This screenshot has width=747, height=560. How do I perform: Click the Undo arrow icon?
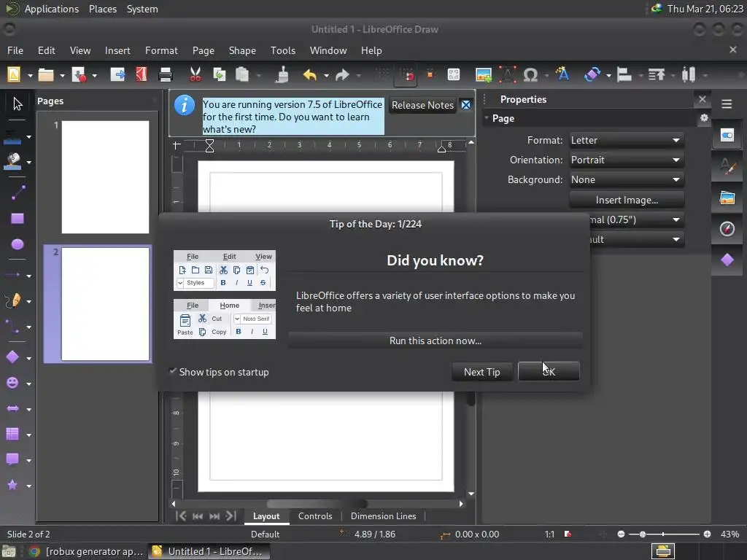point(309,75)
